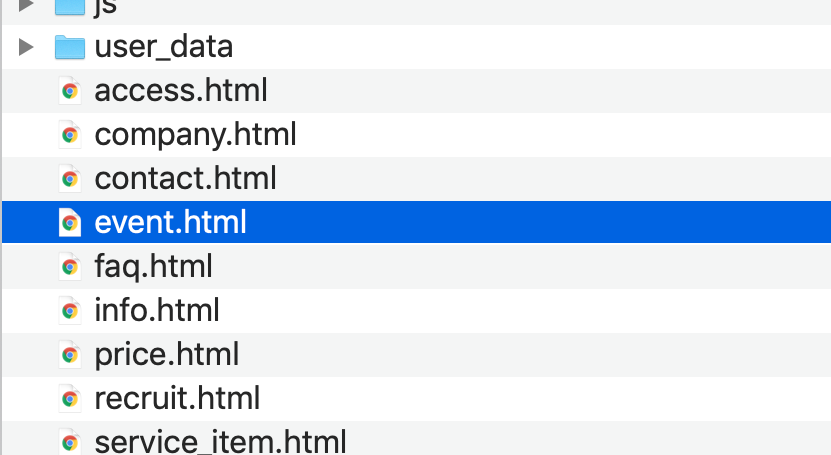This screenshot has width=831, height=455.
Task: Click the Chrome icon beside access.html
Action: pos(69,91)
